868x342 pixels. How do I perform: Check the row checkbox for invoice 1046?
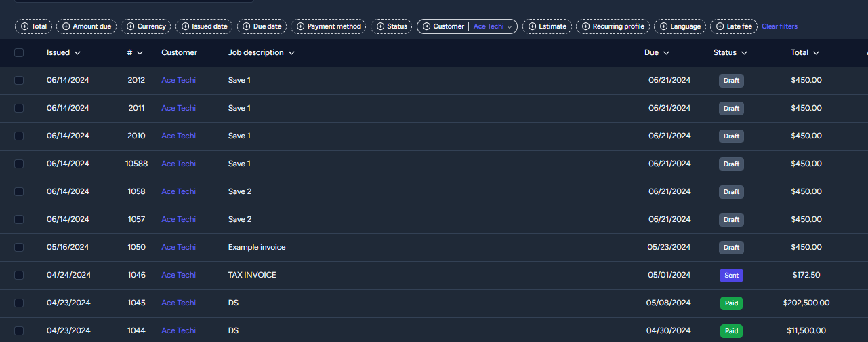[19, 275]
